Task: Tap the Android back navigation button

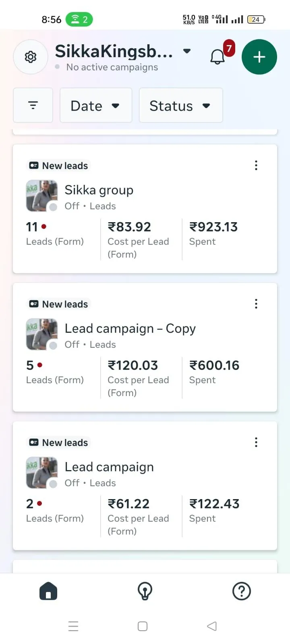Action: tap(212, 626)
